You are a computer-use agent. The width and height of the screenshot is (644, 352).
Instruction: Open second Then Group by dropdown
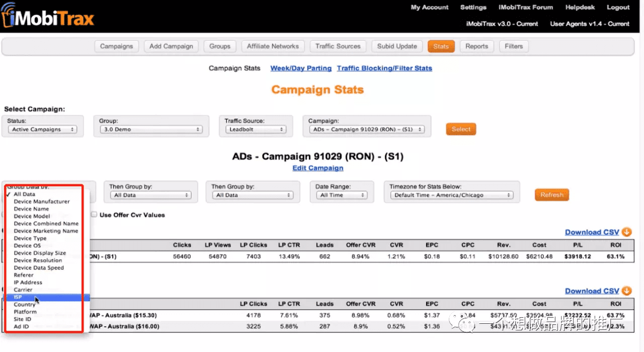[x=252, y=195]
